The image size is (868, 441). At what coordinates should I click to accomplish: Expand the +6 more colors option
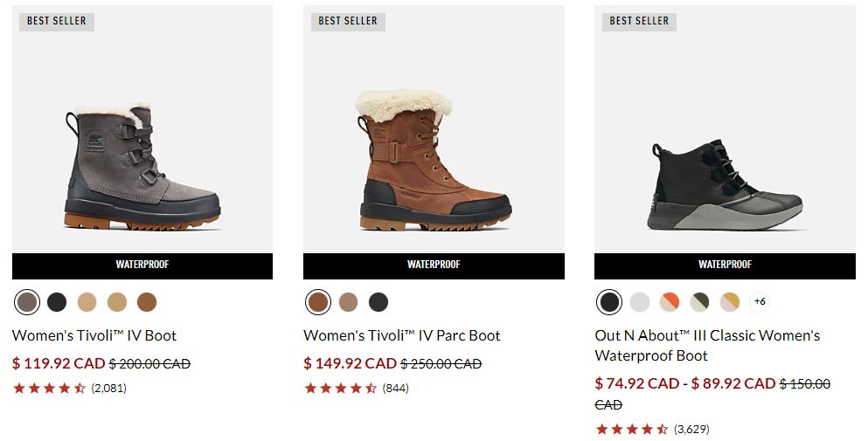(x=760, y=302)
